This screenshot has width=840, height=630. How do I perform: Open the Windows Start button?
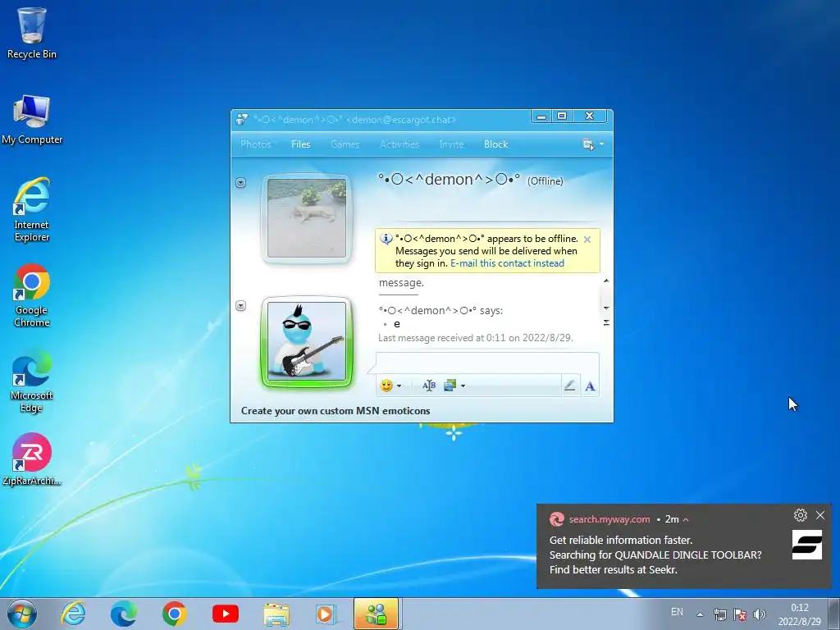22,614
